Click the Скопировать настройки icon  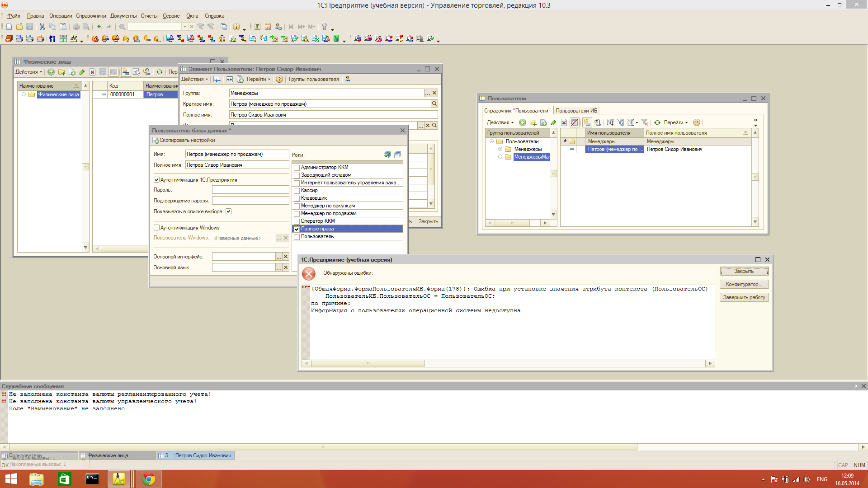coord(156,141)
